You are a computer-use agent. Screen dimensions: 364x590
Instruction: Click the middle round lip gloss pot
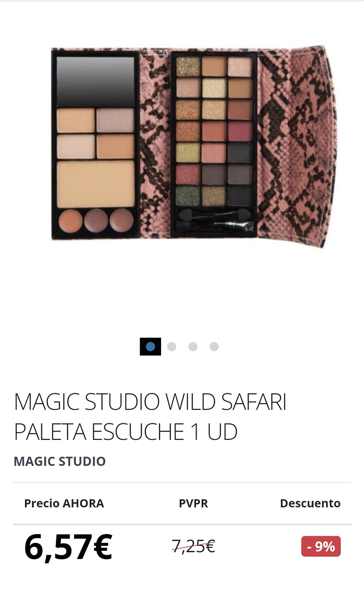[96, 220]
